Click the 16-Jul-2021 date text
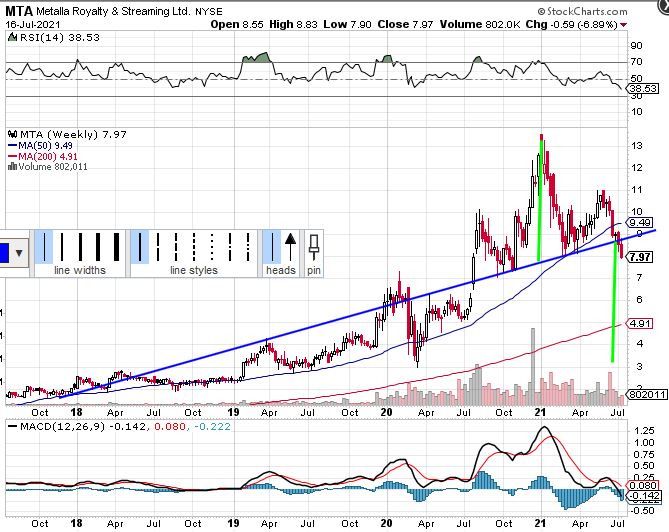The width and height of the screenshot is (669, 532). [x=33, y=24]
